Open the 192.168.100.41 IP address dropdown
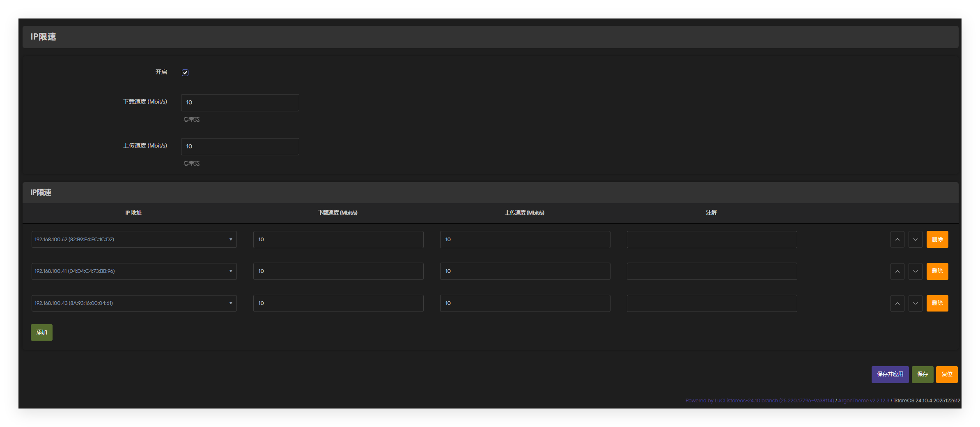Image resolution: width=980 pixels, height=427 pixels. [134, 271]
